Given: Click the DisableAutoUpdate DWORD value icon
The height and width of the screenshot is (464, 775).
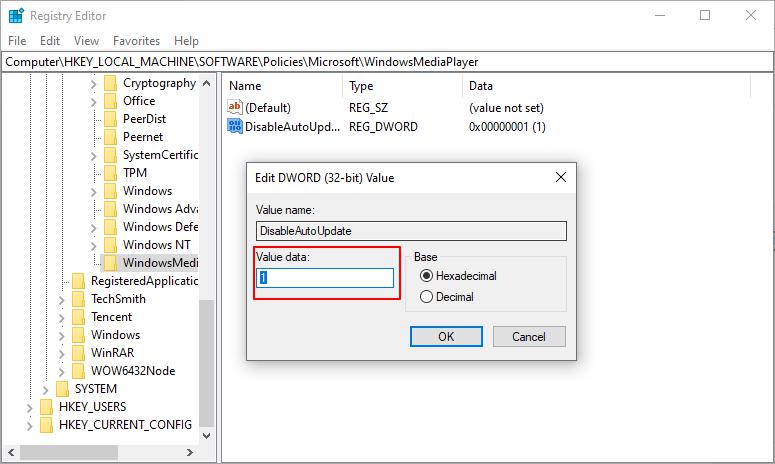Looking at the screenshot, I should point(235,127).
